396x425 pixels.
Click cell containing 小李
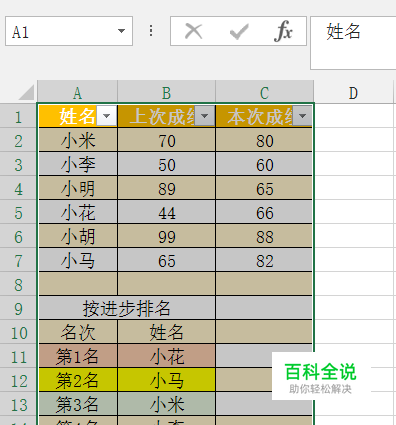tap(78, 165)
